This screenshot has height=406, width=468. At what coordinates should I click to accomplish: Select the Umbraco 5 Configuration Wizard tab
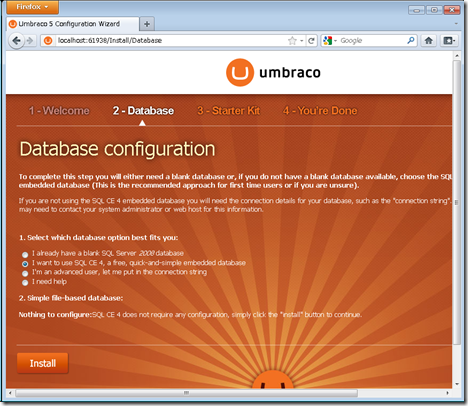pos(72,24)
